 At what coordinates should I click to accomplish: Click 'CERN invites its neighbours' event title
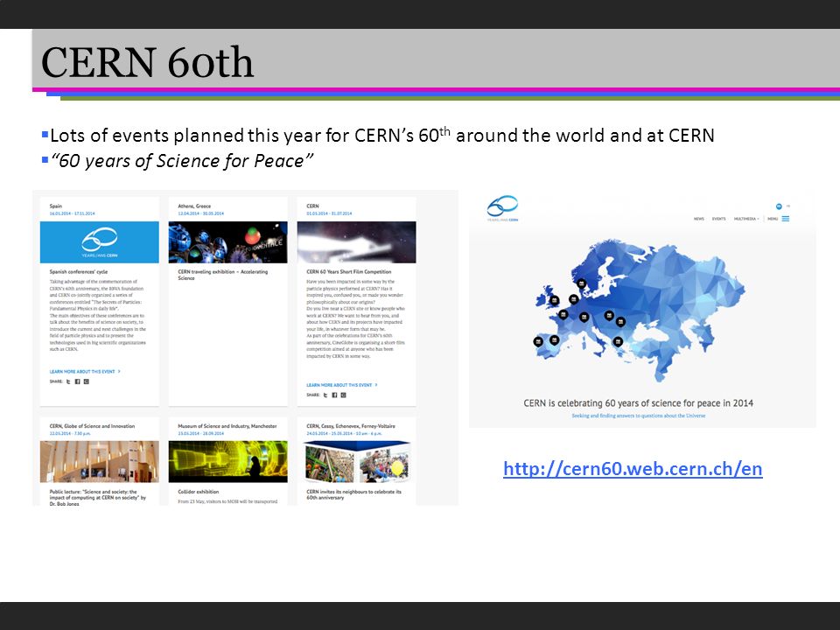(353, 494)
